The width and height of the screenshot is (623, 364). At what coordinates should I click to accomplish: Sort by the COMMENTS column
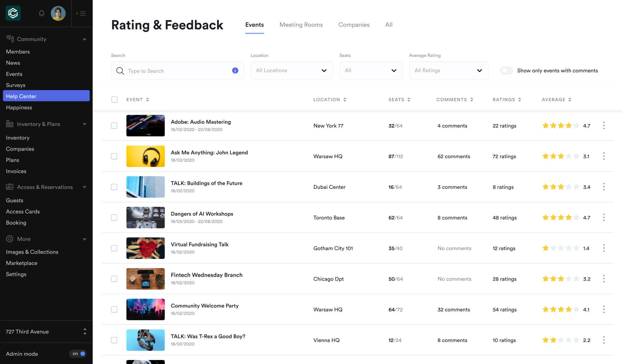click(455, 100)
